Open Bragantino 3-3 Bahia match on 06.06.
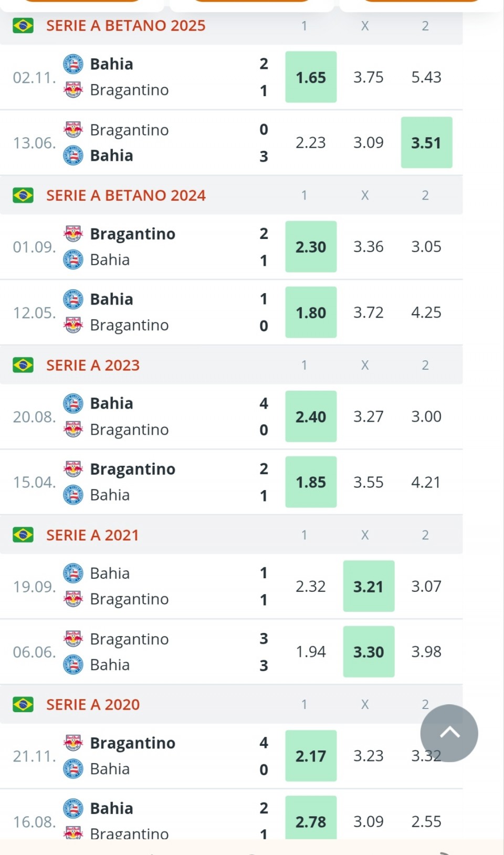This screenshot has width=504, height=855. coord(157,652)
